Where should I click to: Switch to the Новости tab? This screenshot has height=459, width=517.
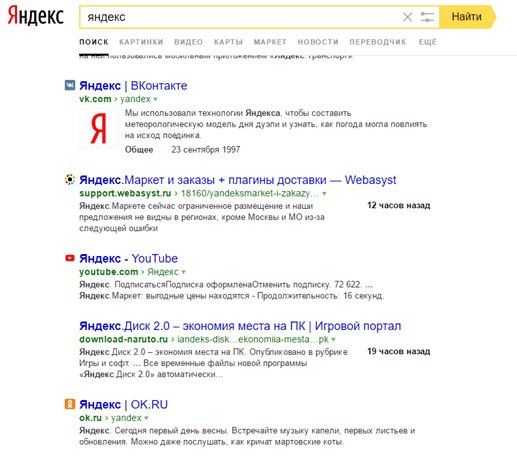coord(318,42)
